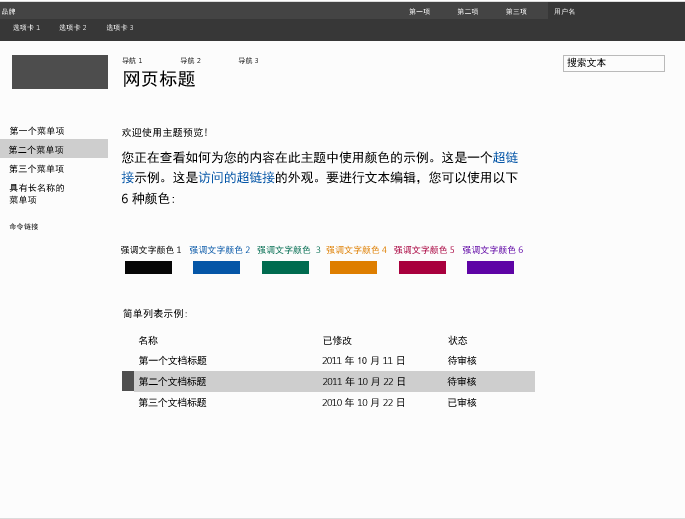685x519 pixels.
Task: Select 第二个菜单项 in the left menu
Action: click(37, 150)
